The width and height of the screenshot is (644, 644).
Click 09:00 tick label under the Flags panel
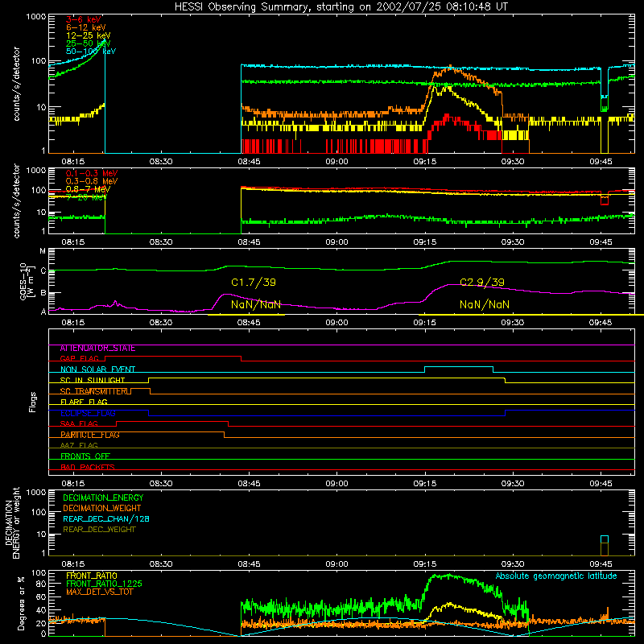pyautogui.click(x=336, y=484)
